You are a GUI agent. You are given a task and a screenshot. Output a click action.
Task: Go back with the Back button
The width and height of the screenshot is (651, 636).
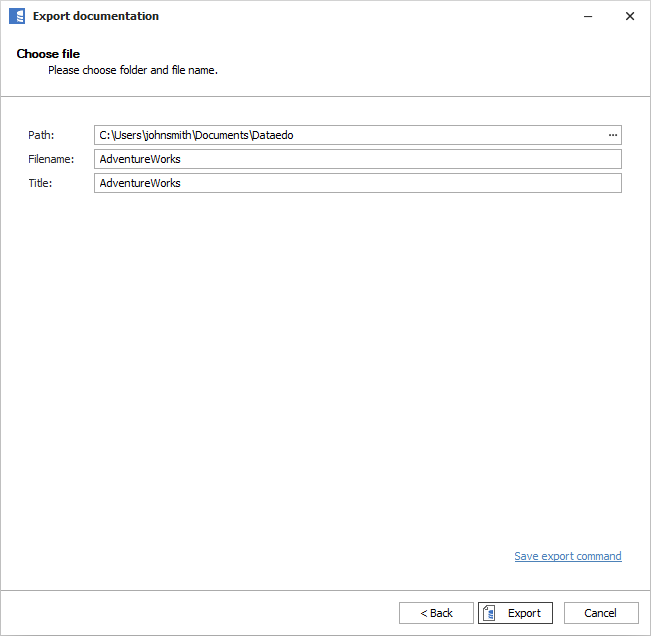pos(436,613)
